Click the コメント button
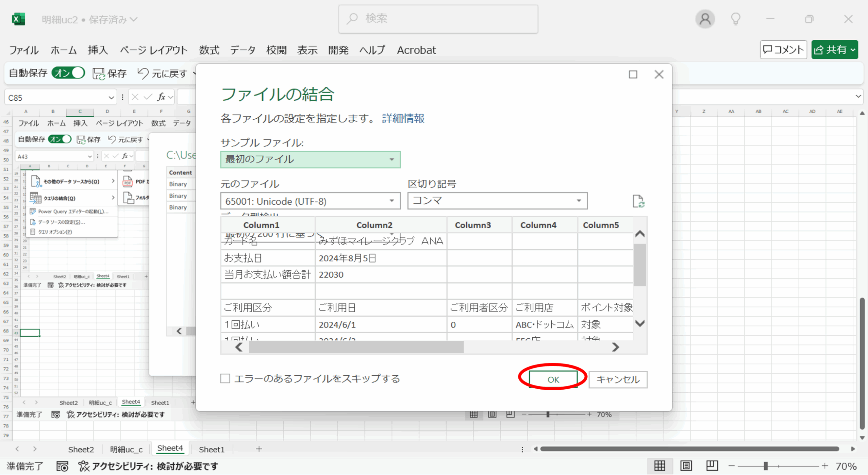The height and width of the screenshot is (475, 868). [x=783, y=50]
